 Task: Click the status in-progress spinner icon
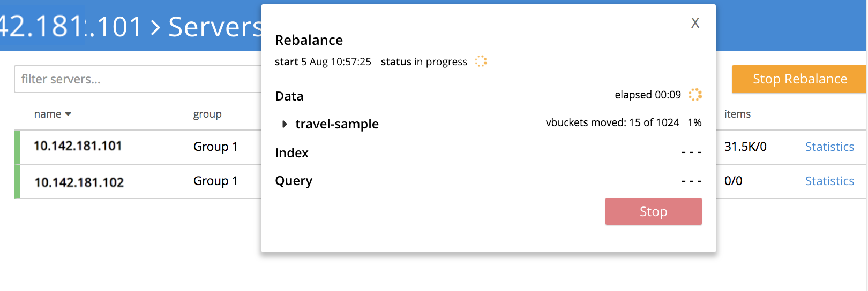point(481,61)
